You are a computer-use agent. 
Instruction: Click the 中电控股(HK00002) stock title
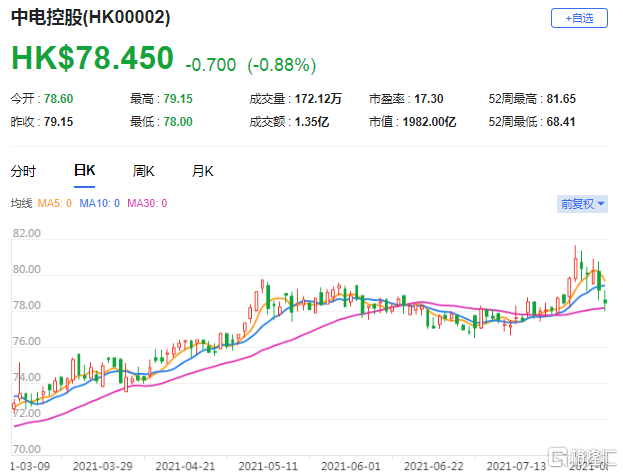click(91, 19)
